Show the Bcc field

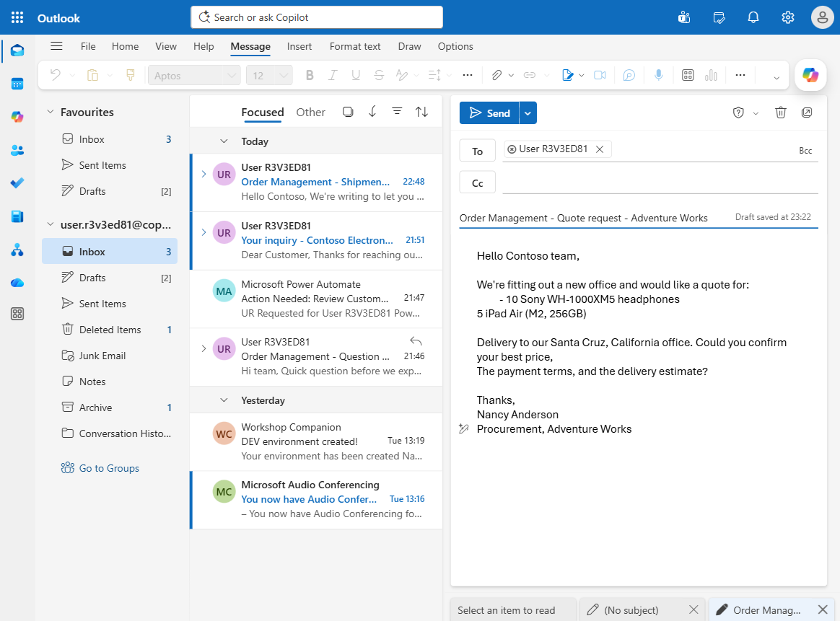(x=805, y=151)
